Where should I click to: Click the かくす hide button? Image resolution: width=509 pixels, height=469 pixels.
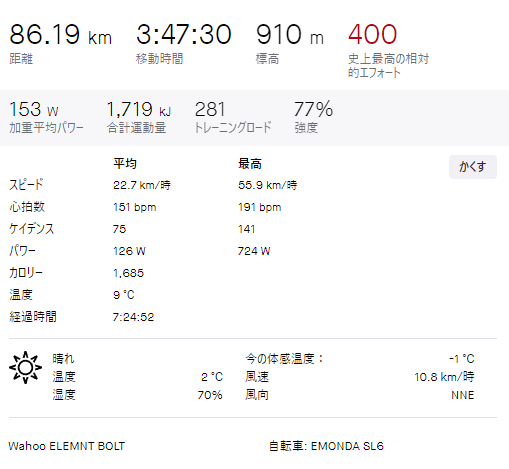[473, 167]
